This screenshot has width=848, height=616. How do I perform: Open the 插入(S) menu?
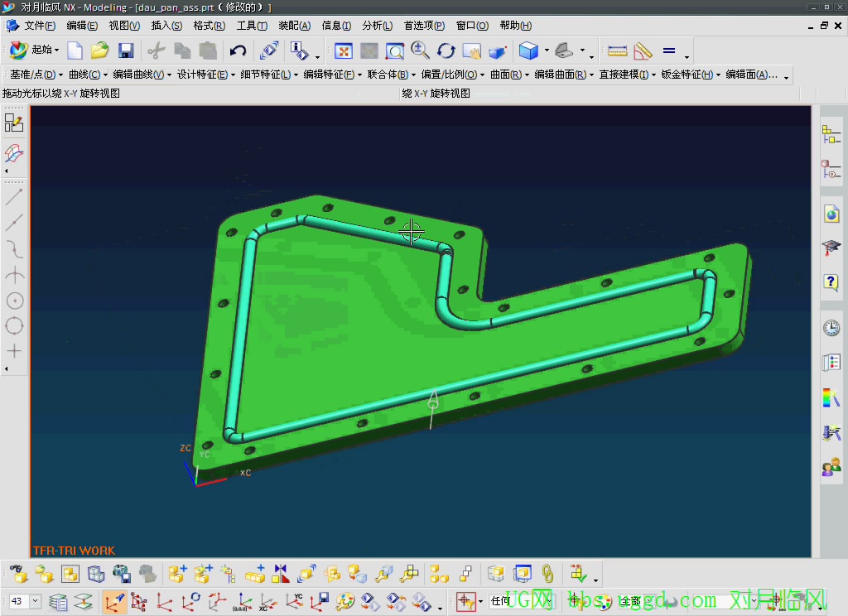pos(166,26)
